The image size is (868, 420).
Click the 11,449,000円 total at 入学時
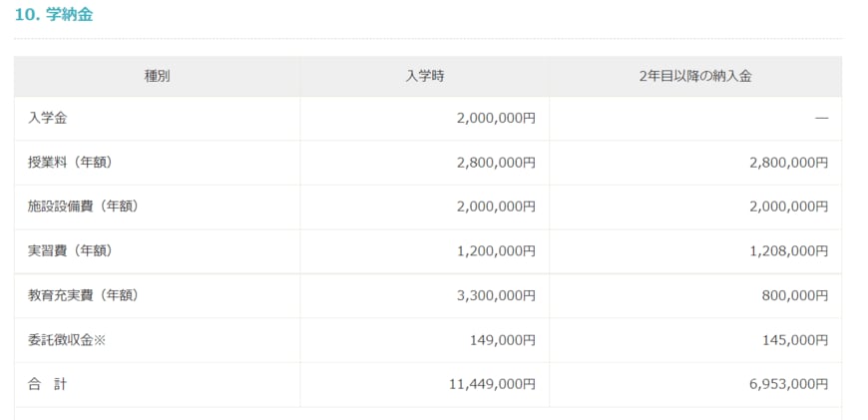492,384
